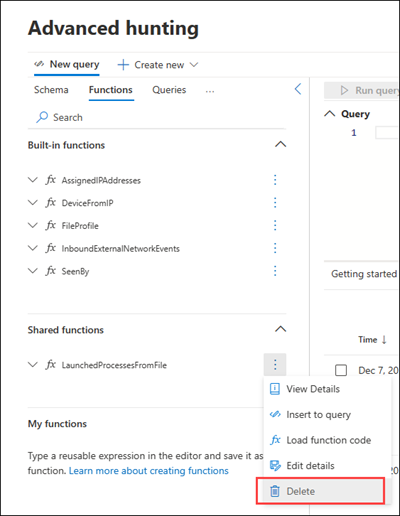The image size is (400, 516).
Task: Expand the LaunchedProcessesFromFile function
Action: point(32,365)
